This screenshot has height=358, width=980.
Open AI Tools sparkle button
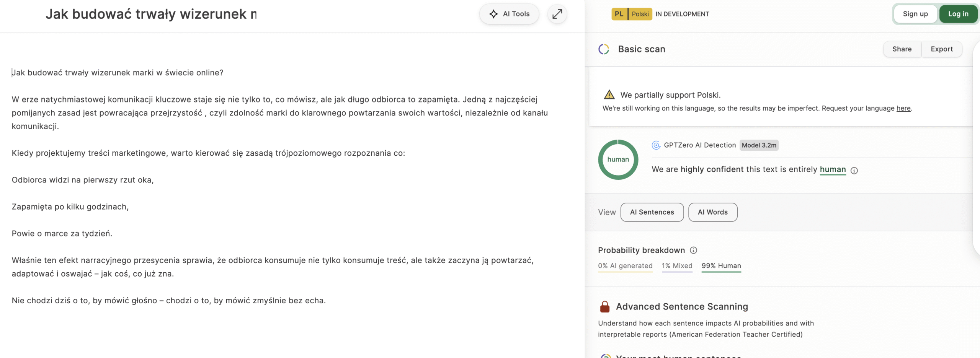[509, 14]
